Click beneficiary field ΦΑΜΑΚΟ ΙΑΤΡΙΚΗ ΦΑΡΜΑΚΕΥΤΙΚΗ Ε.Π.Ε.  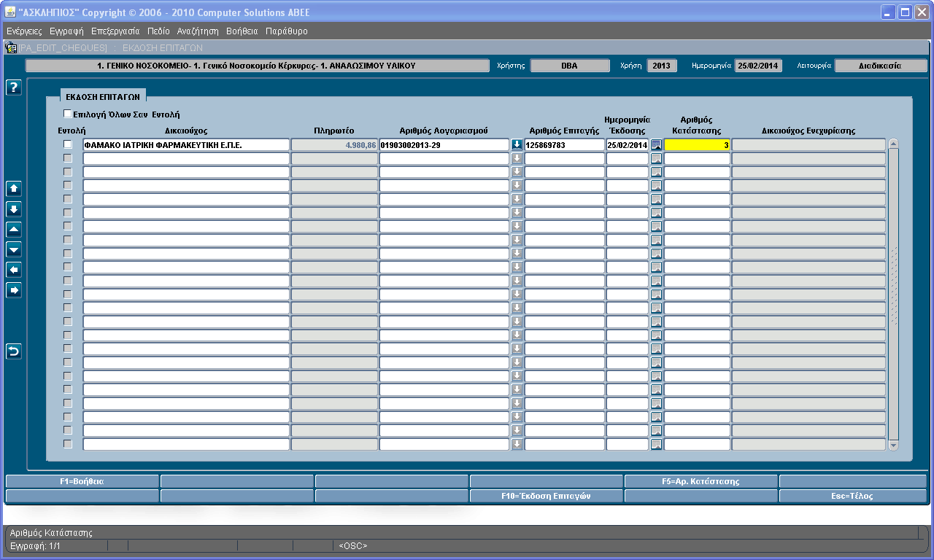pyautogui.click(x=187, y=145)
